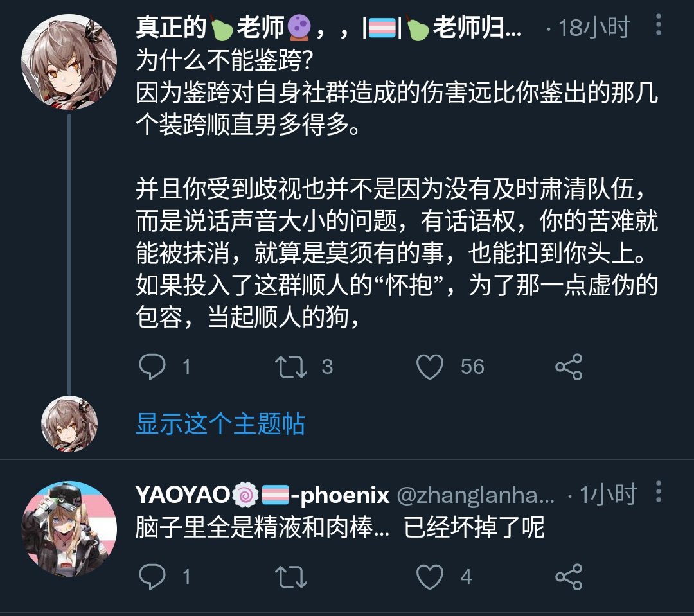694x616 pixels.
Task: Click 显示这个主题帖 link
Action: coord(220,423)
